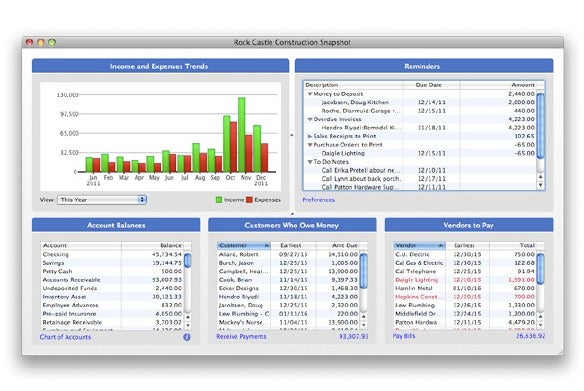Expand Sales Receipts to Print
This screenshot has width=584, height=391.
pyautogui.click(x=310, y=136)
